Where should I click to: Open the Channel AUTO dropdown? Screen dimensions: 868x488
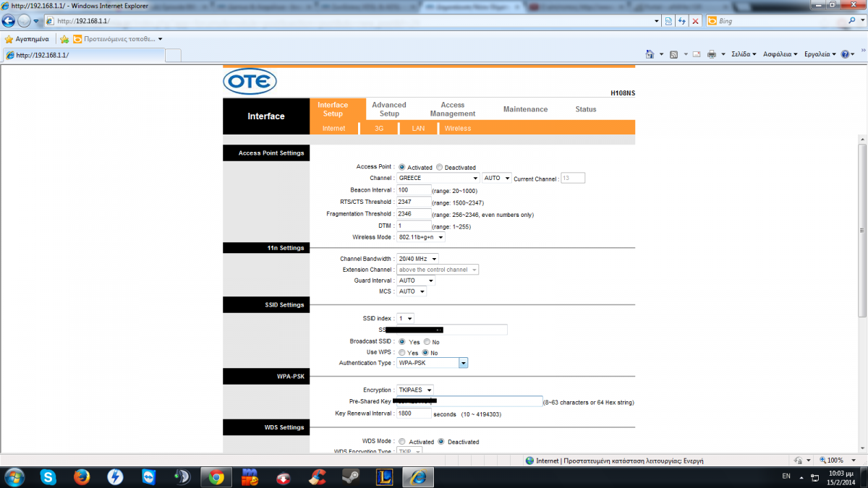click(498, 178)
